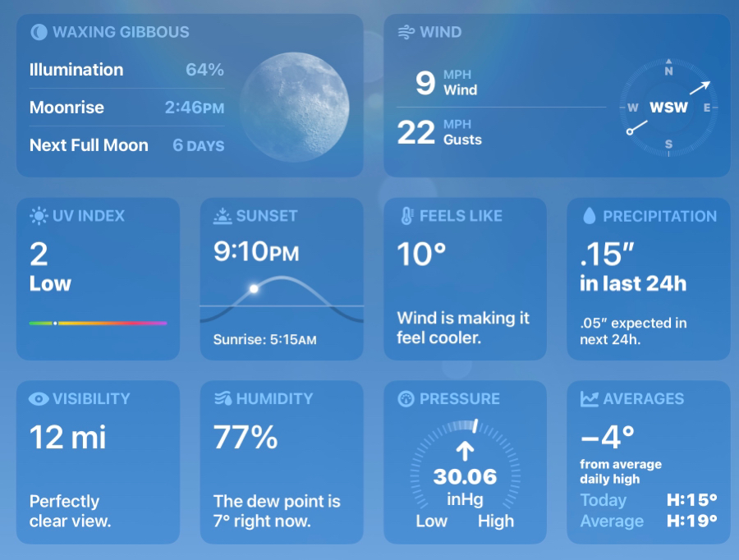The height and width of the screenshot is (560, 739).
Task: Click the sun position dot on sunset curve
Action: click(254, 288)
